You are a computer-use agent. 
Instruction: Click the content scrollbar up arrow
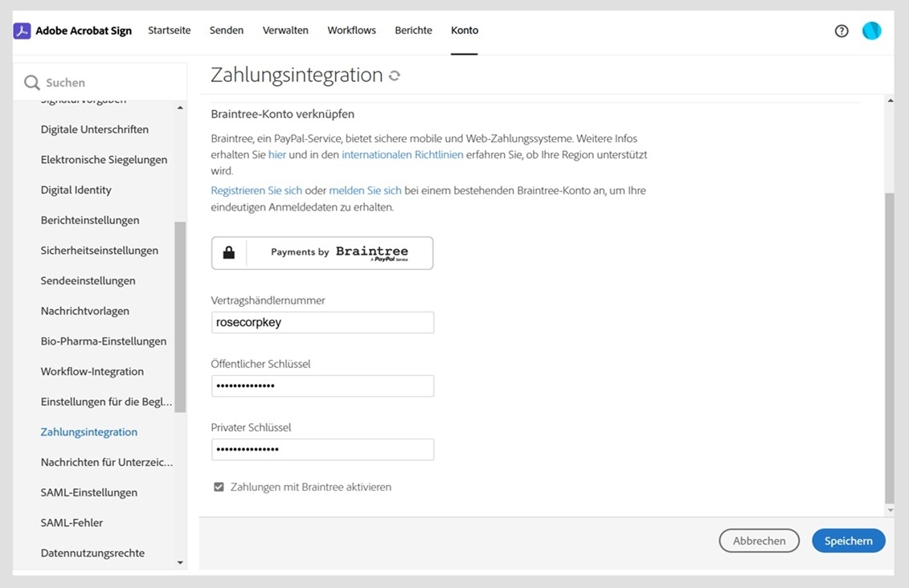pos(890,100)
